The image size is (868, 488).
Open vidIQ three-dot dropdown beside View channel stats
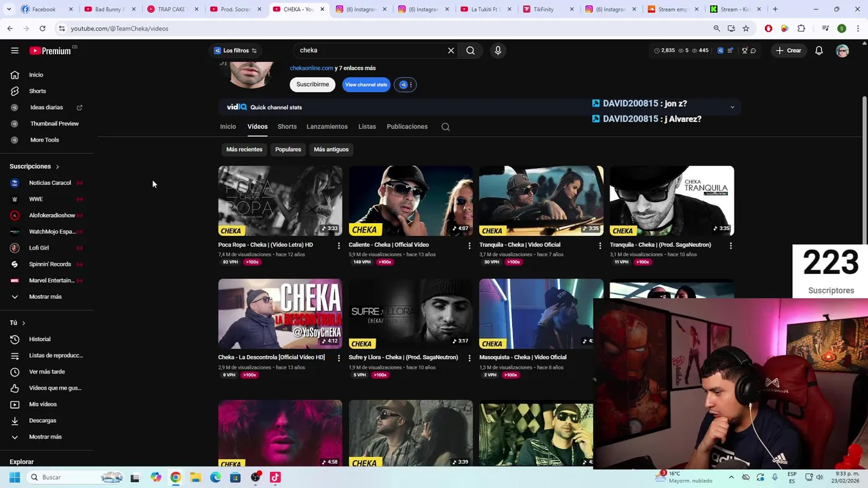pyautogui.click(x=405, y=85)
